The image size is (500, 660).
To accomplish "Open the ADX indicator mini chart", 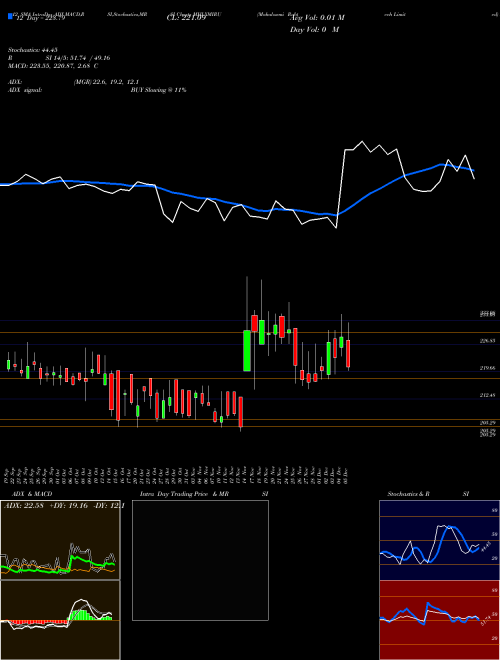I will tap(60, 540).
